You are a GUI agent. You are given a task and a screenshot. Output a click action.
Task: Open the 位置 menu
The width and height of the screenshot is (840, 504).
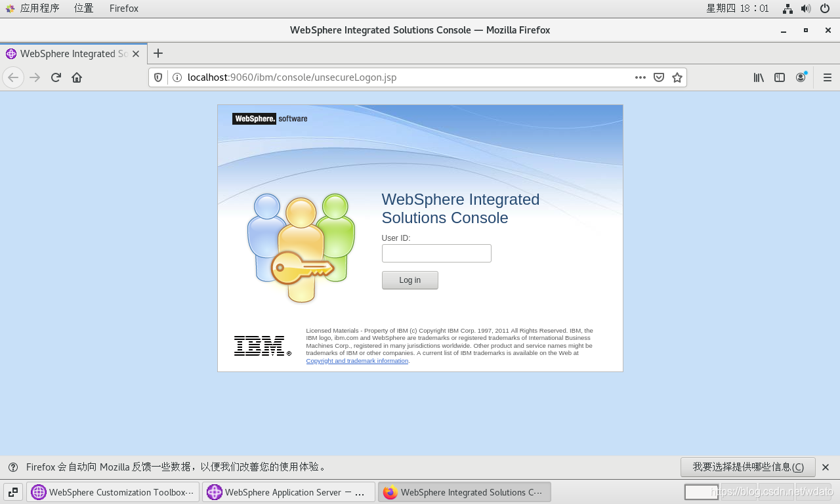pos(83,9)
